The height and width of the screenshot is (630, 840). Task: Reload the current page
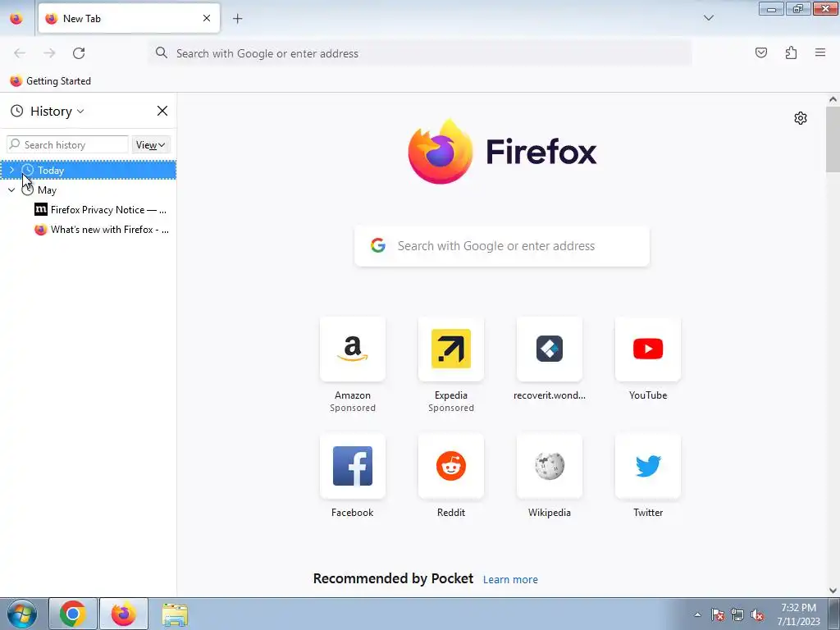point(79,53)
